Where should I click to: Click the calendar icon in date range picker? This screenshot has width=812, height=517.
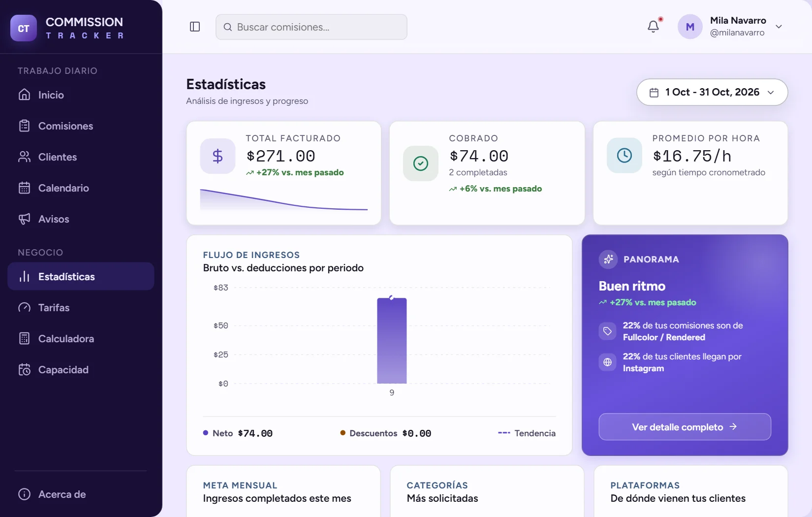[654, 93]
